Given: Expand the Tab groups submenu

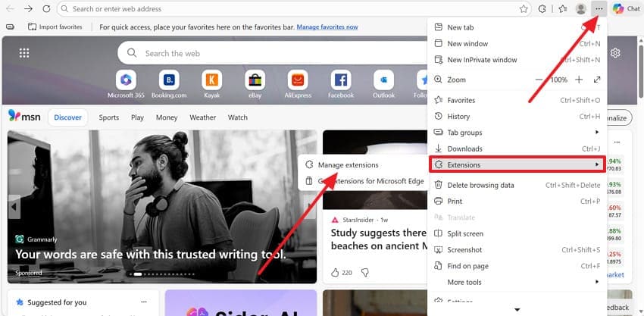Looking at the screenshot, I should 517,133.
